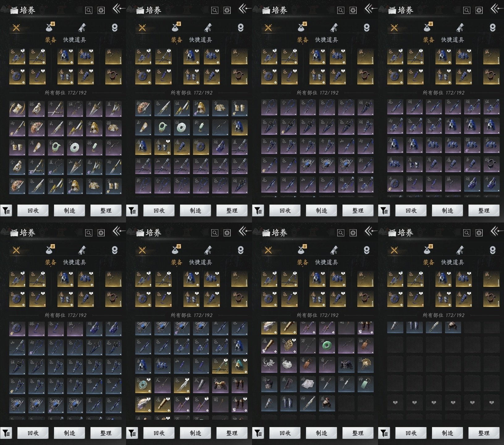Select crossed swords icon in bottom row second panel
This screenshot has height=445, width=504.
point(142,250)
